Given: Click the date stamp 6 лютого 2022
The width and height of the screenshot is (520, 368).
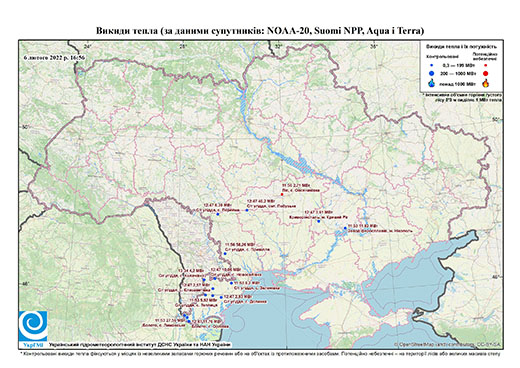Looking at the screenshot, I should pos(54,57).
